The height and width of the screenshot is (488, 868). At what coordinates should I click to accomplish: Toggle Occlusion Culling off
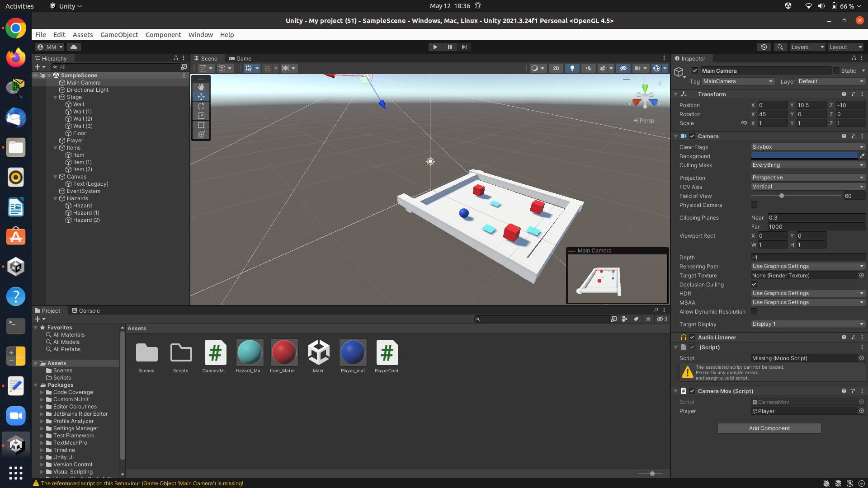pos(754,284)
